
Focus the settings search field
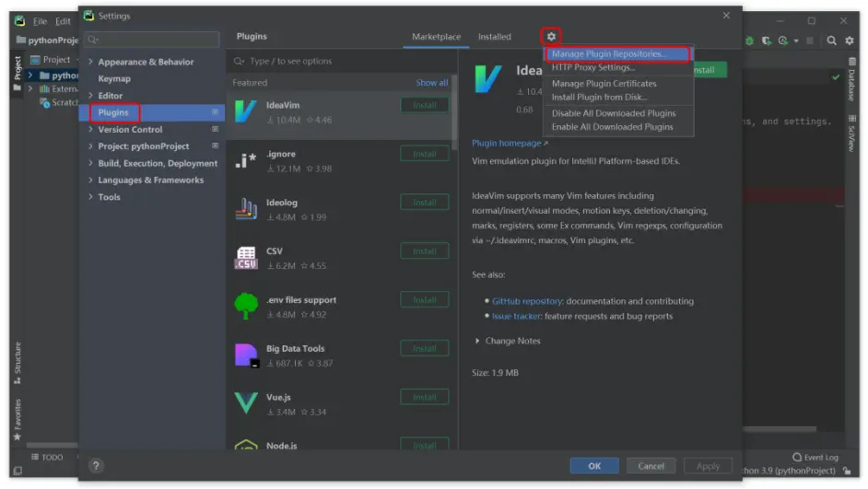(152, 40)
